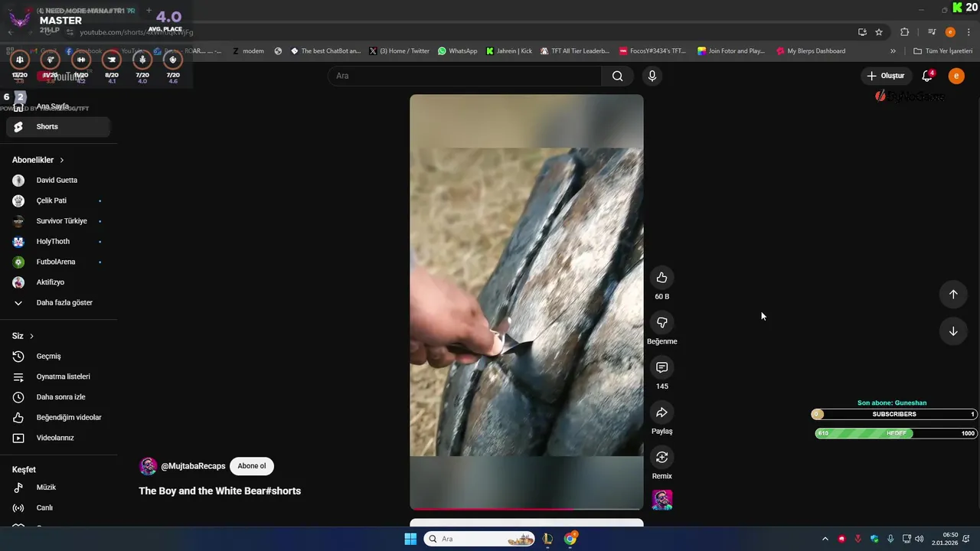Image resolution: width=980 pixels, height=551 pixels.
Task: Open the account avatar menu on YouTube
Action: click(x=956, y=76)
